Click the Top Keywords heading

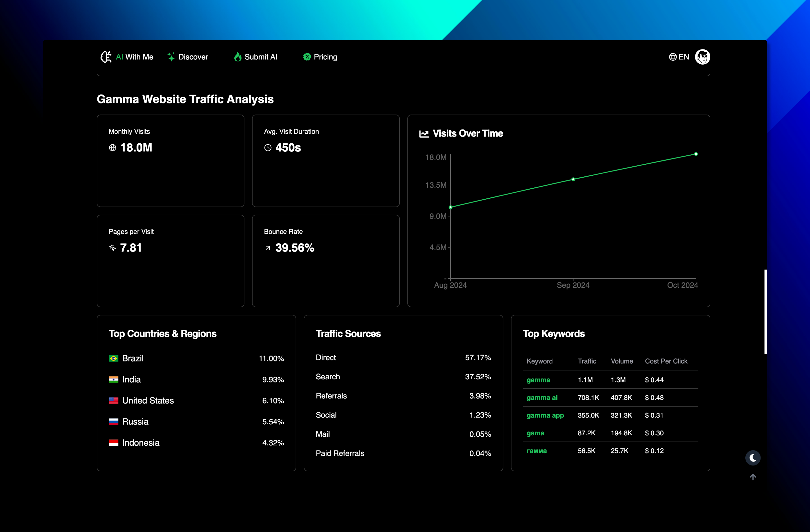point(554,333)
